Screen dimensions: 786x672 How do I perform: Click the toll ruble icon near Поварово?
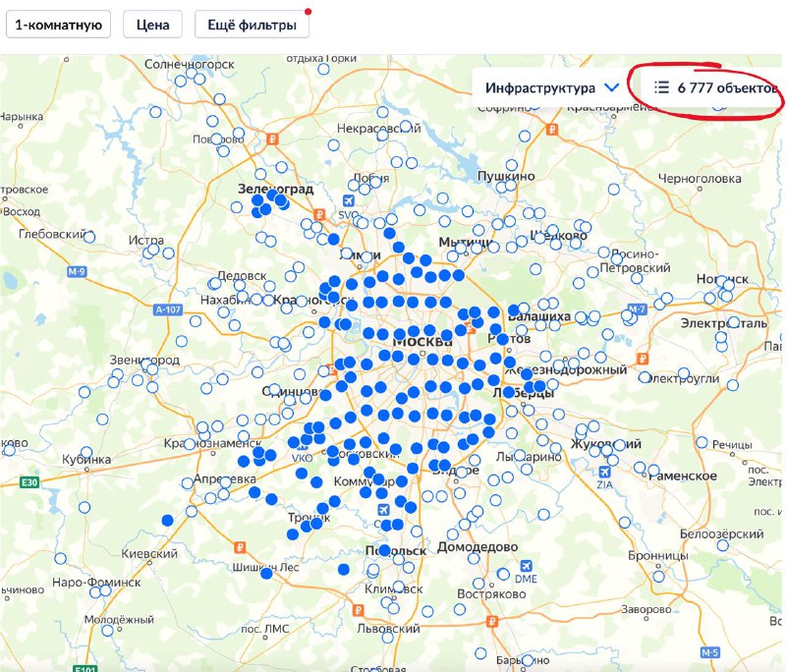point(272,139)
